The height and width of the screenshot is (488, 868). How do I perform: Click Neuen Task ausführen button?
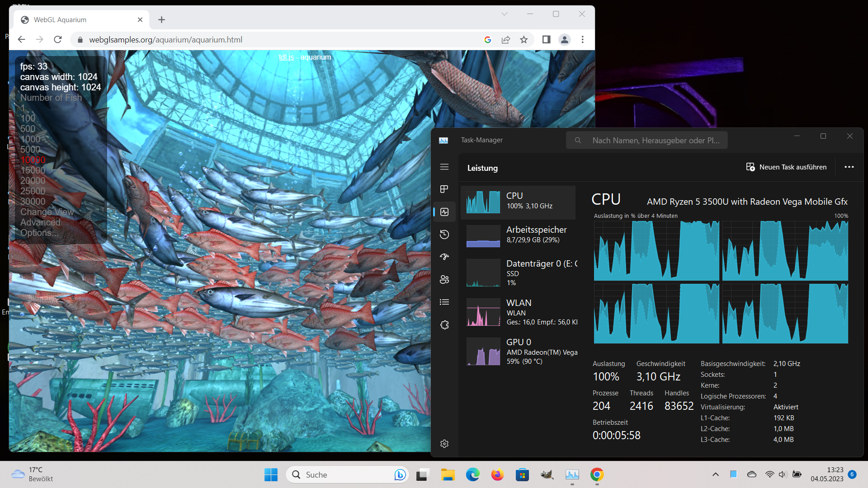(786, 167)
